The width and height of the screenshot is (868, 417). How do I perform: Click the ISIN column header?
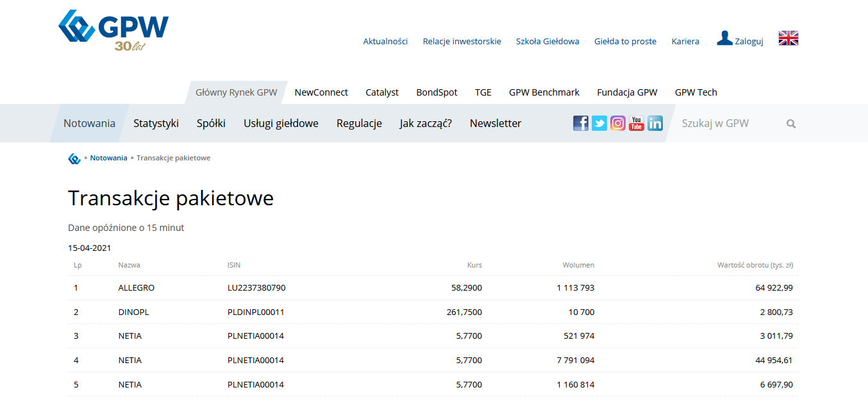(234, 264)
